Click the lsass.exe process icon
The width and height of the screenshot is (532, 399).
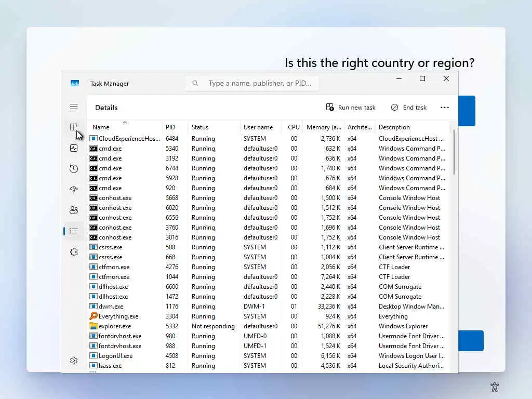tap(94, 365)
